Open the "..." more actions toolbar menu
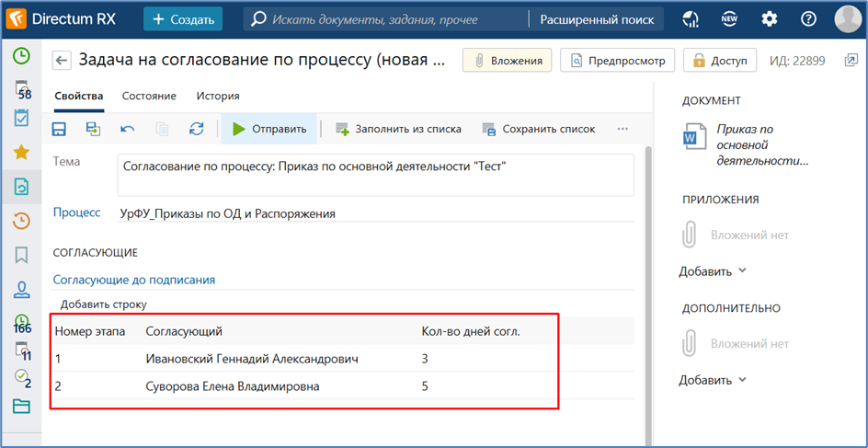 622,129
